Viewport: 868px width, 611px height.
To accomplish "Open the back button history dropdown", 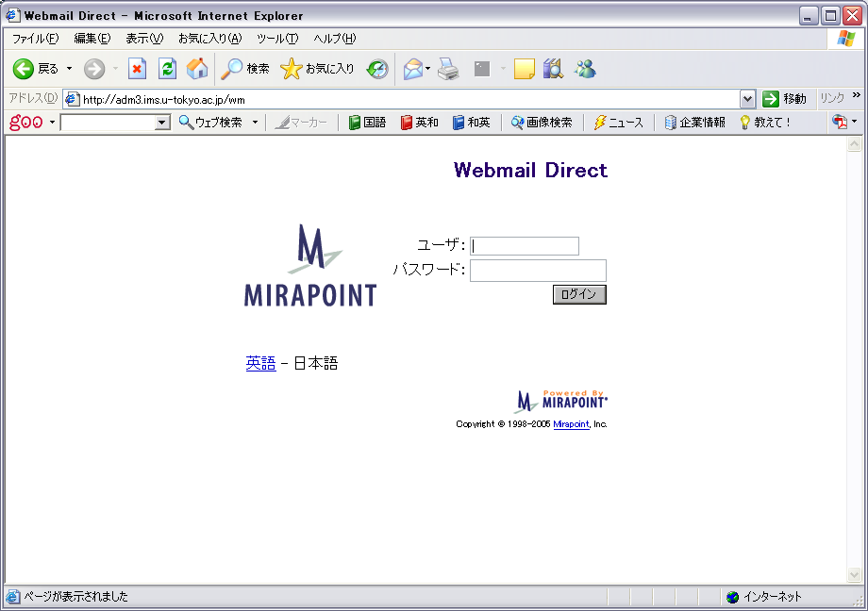I will coord(69,69).
